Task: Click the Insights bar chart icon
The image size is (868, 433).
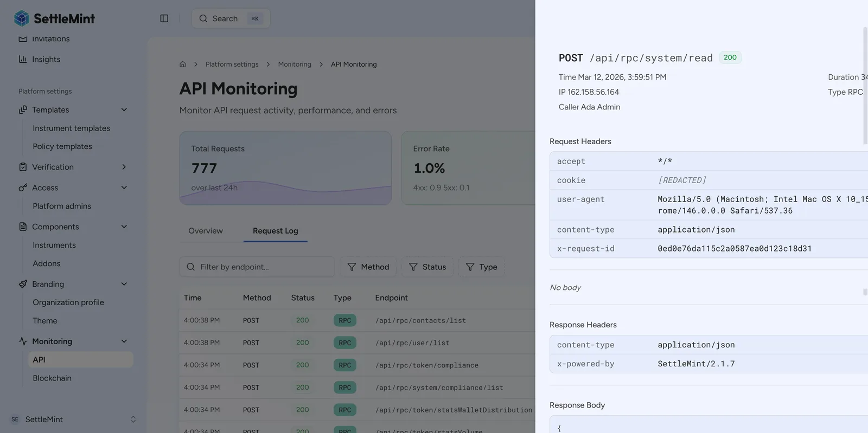Action: tap(23, 59)
